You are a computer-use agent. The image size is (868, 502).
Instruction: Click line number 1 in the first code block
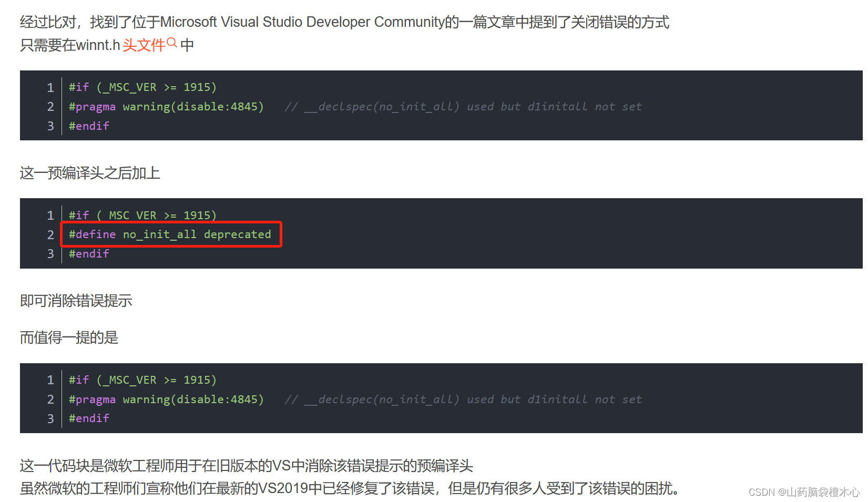click(50, 87)
